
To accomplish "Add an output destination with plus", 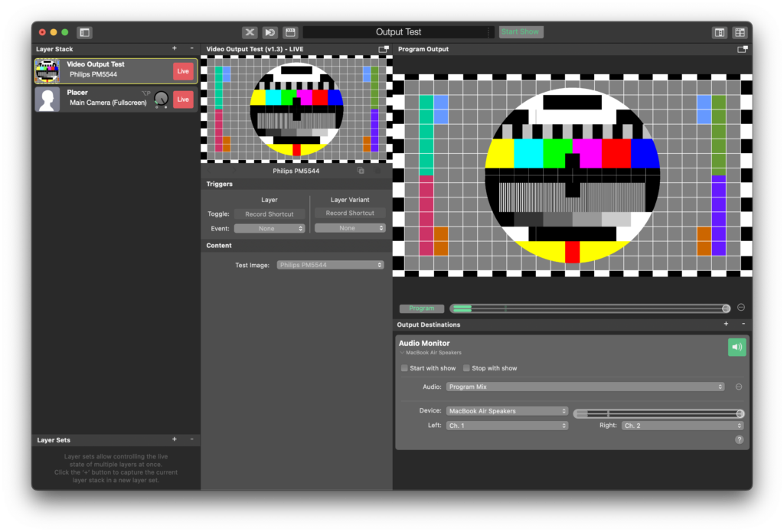I will [726, 324].
